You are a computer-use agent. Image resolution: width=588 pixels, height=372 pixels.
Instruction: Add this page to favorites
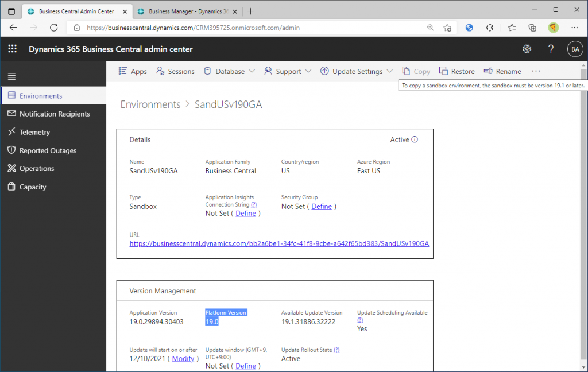[x=447, y=28]
